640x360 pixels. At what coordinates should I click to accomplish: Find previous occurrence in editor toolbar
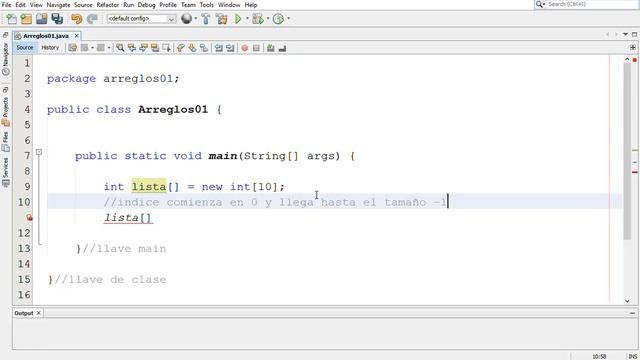(131, 48)
